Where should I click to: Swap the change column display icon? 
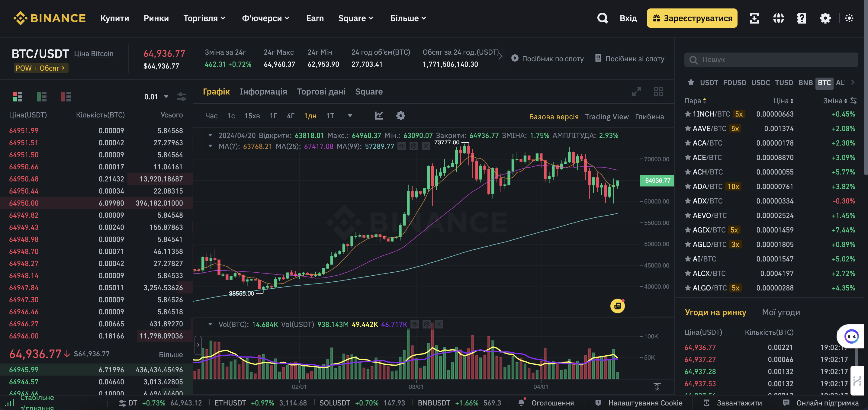854,101
